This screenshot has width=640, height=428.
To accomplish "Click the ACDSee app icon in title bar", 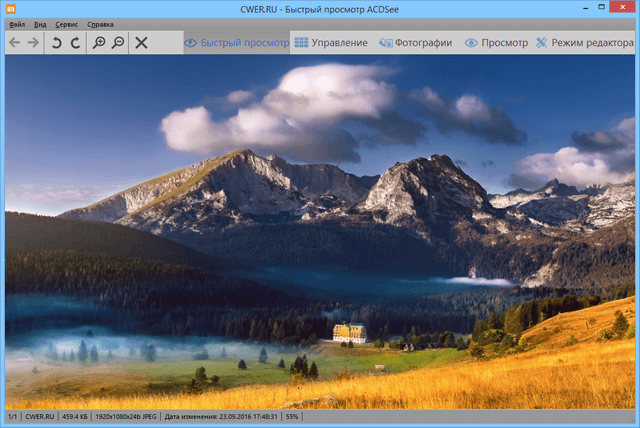I will pyautogui.click(x=11, y=9).
